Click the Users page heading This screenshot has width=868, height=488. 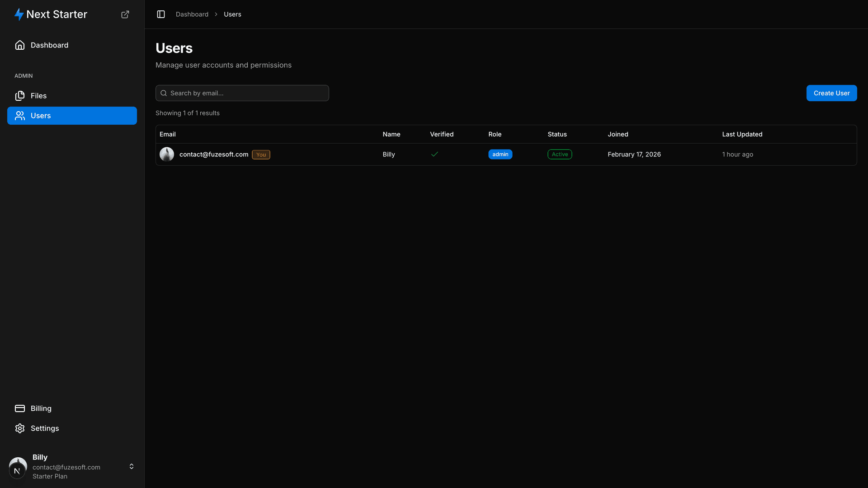(x=174, y=48)
